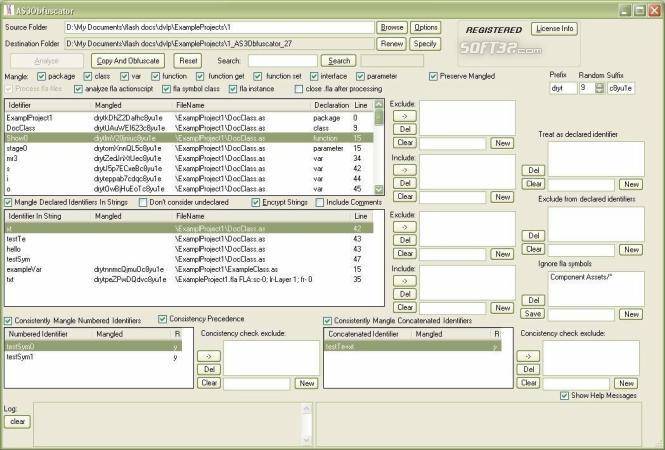The height and width of the screenshot is (450, 665).
Task: Click the Search button
Action: [x=338, y=61]
